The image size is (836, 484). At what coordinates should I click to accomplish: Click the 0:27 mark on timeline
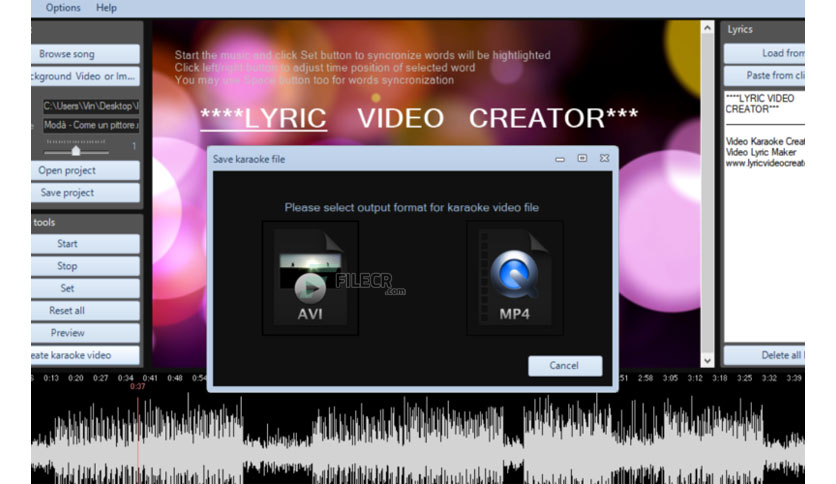pyautogui.click(x=101, y=378)
